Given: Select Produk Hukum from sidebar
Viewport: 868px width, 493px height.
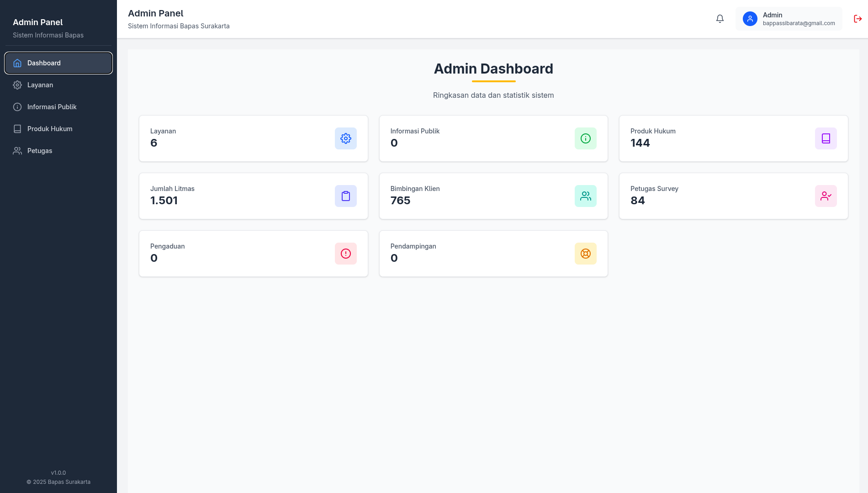Looking at the screenshot, I should (x=58, y=129).
